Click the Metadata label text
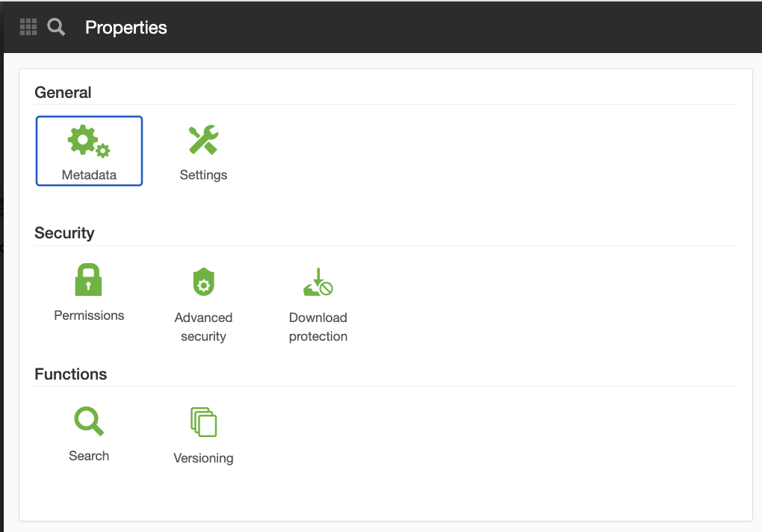The image size is (762, 532). tap(89, 175)
